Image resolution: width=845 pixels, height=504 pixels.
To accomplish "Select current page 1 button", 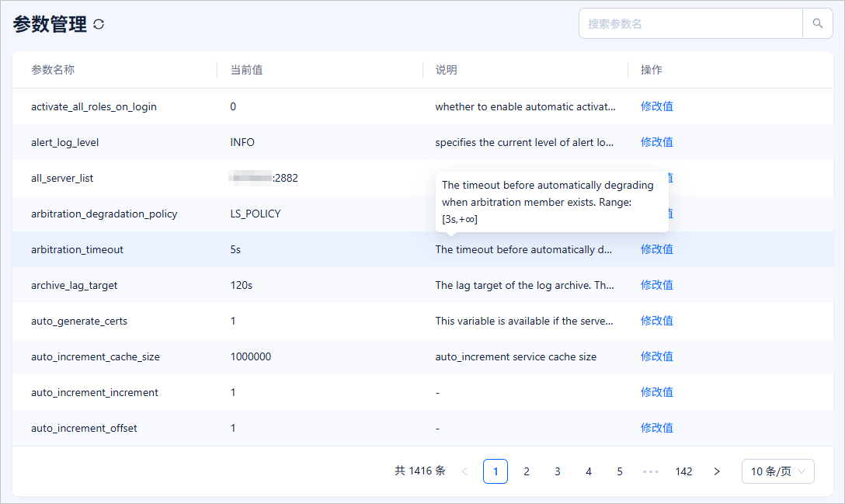I will click(496, 471).
